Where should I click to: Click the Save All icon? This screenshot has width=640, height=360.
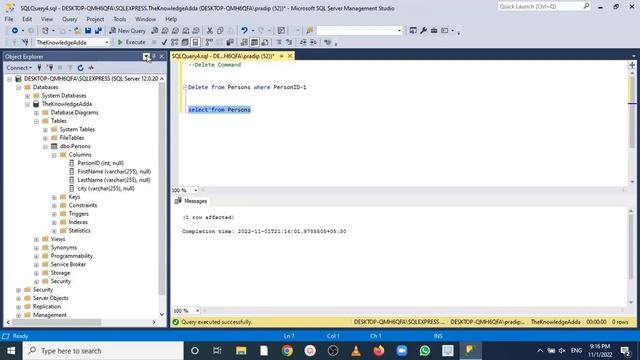[x=98, y=31]
